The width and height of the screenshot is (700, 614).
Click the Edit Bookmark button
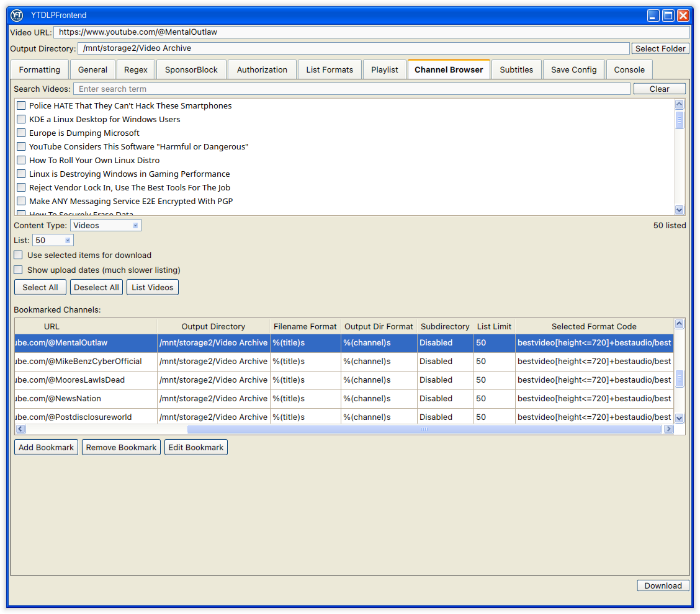[x=196, y=447]
